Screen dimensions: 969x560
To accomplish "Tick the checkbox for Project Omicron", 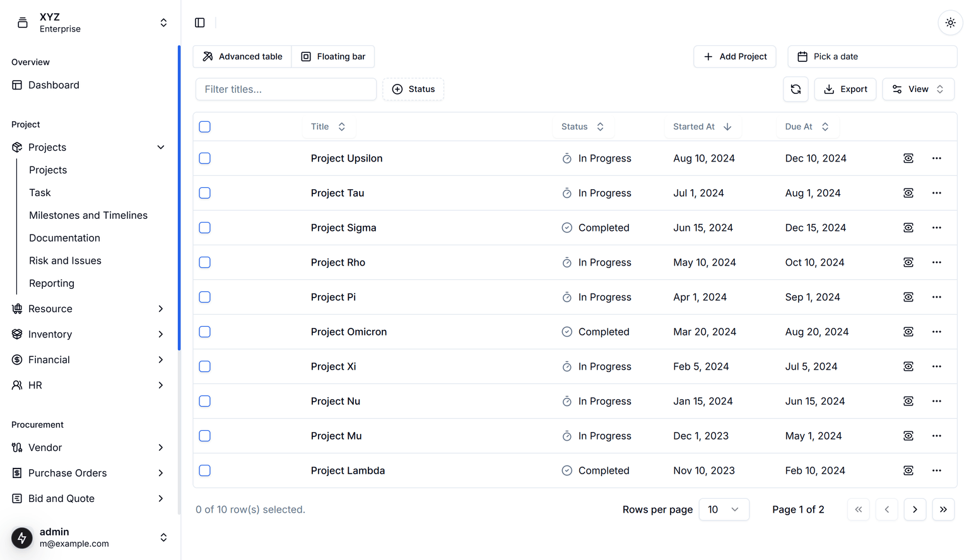I will 205,332.
